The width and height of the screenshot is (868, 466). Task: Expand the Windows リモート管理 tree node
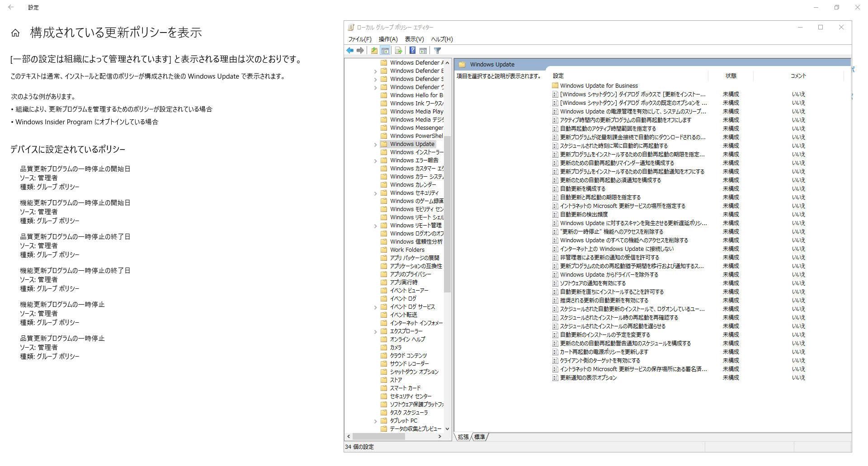[x=375, y=226]
